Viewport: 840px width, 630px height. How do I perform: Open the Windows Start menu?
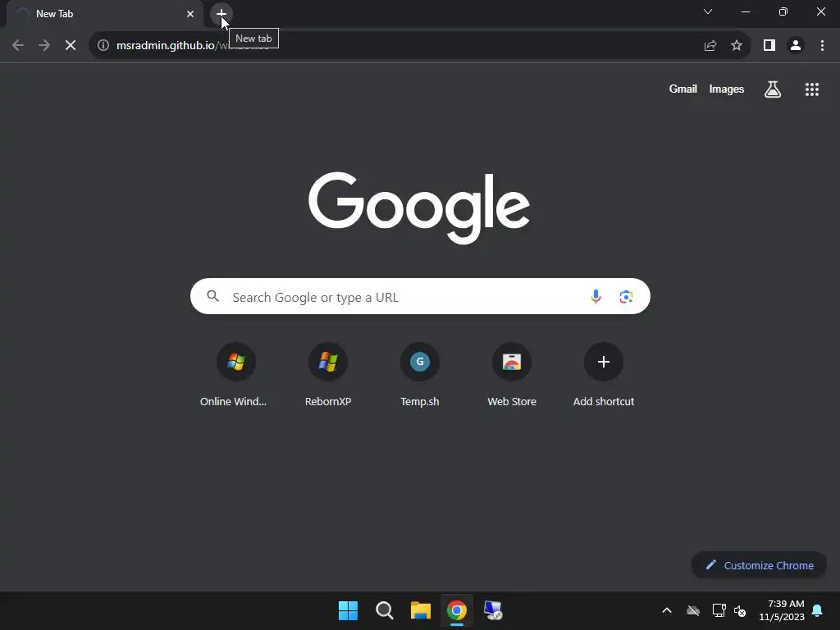348,610
